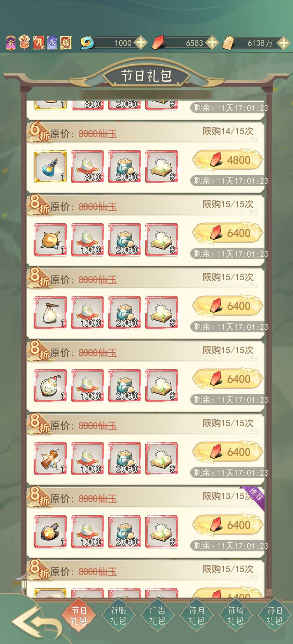Open the 每周礼包 tab

point(235,615)
